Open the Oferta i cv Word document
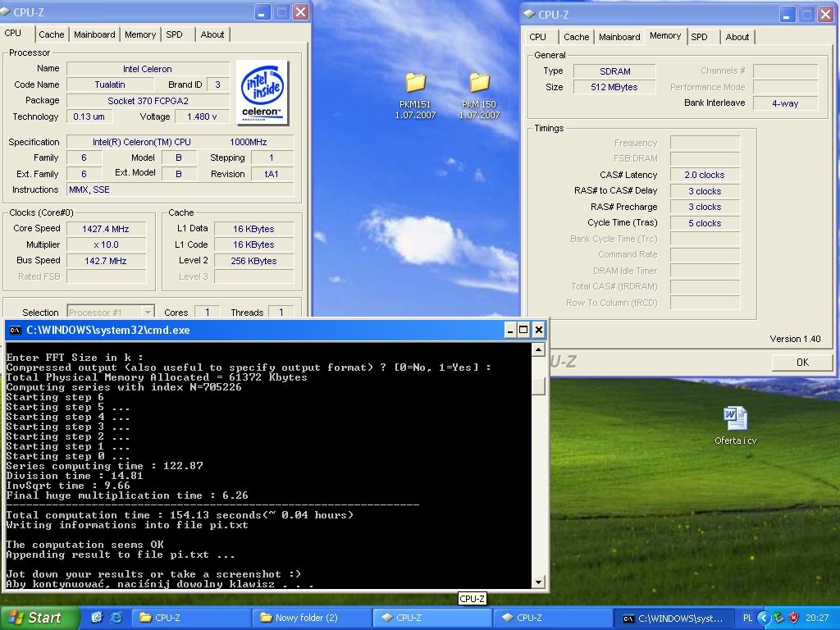840x630 pixels. (735, 426)
